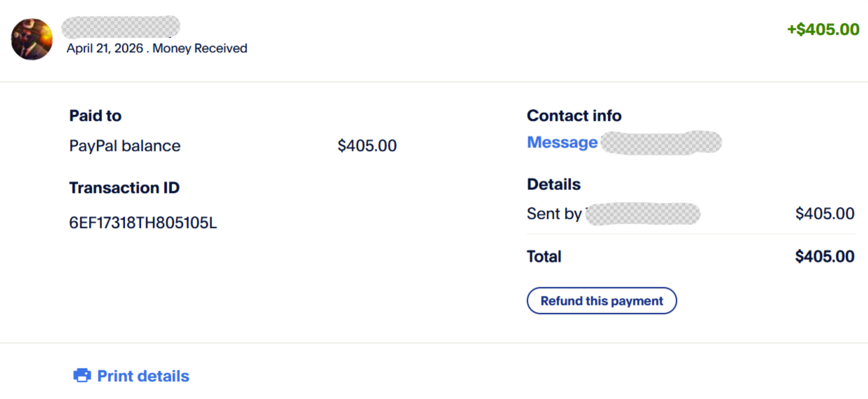The height and width of the screenshot is (399, 868).
Task: Click the bold Total $405.00 amount
Action: [825, 256]
